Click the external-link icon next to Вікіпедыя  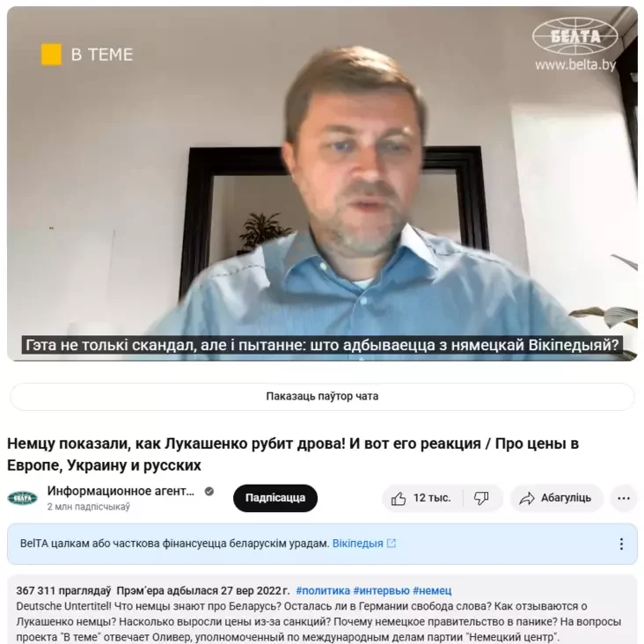392,544
